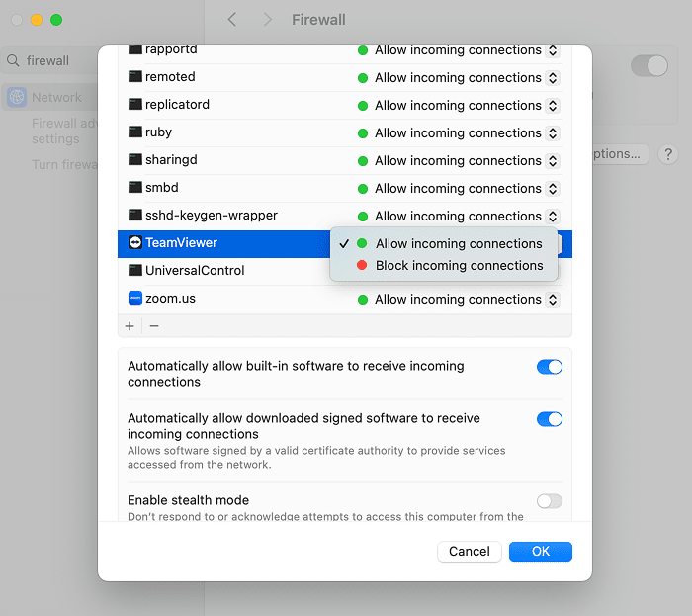Screen dimensions: 692x616
Task: Open remoted connection permission dropdown
Action: point(459,77)
